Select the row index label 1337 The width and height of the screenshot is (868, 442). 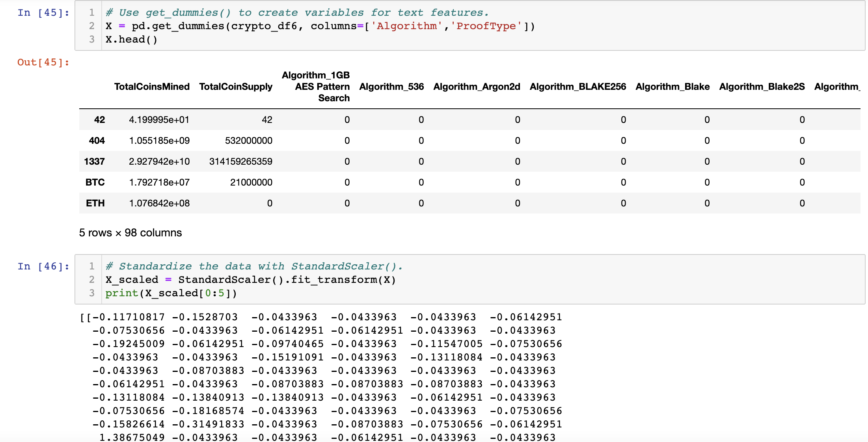point(95,162)
